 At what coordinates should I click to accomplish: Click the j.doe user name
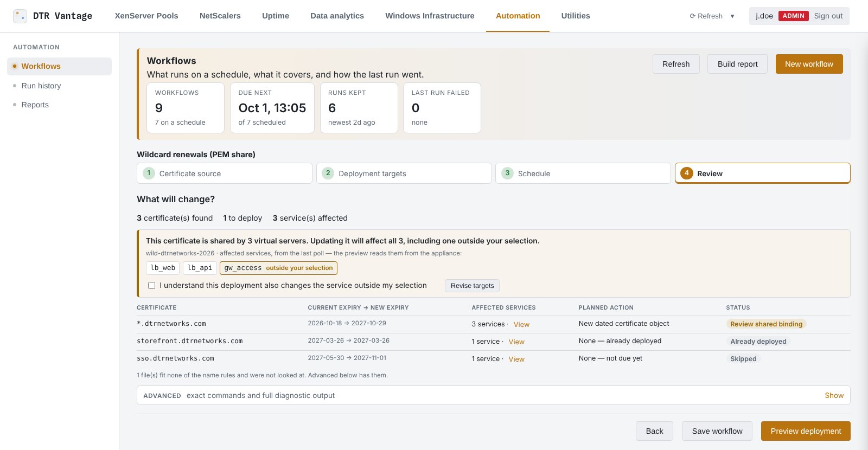point(764,16)
